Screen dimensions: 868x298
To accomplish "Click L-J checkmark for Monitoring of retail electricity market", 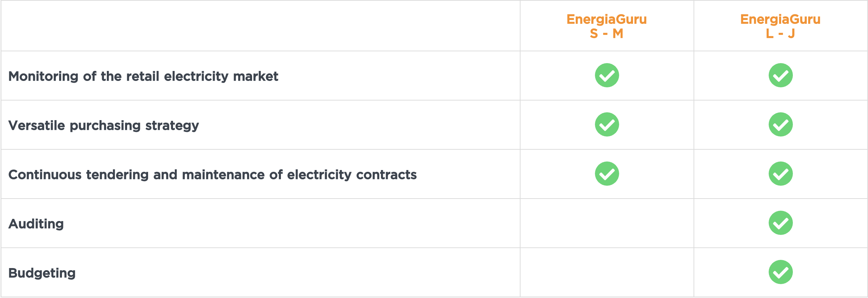I will click(x=780, y=75).
